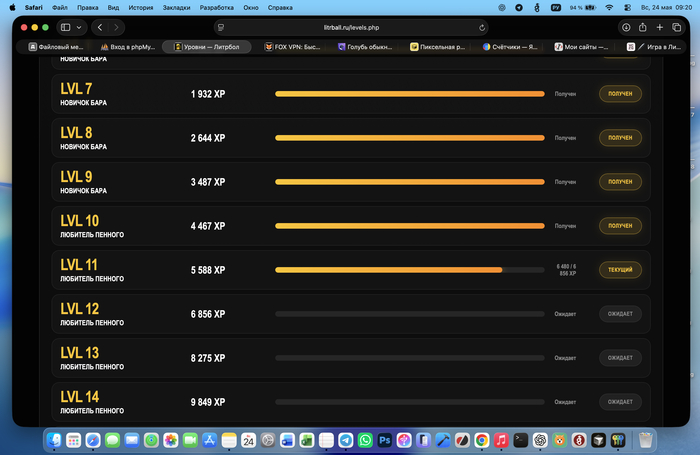Screen dimensions: 700x455
Task: Click the ПОЛУЧЕН button for LVL 7
Action: [x=620, y=94]
